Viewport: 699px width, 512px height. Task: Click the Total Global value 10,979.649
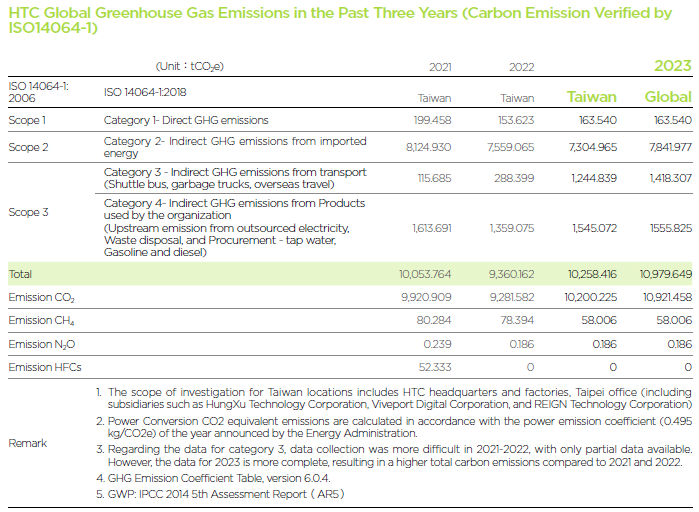click(666, 274)
